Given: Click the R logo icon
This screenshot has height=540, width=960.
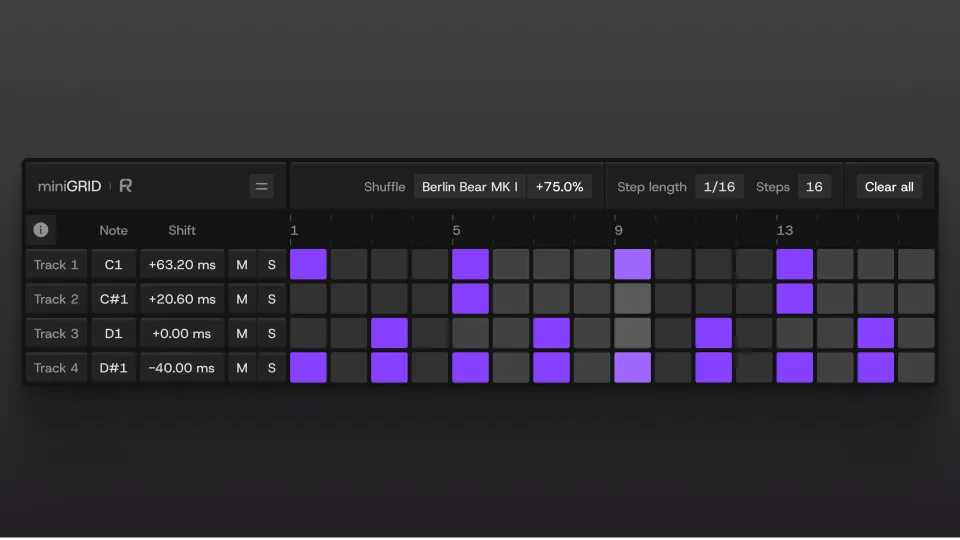Looking at the screenshot, I should click(x=126, y=186).
